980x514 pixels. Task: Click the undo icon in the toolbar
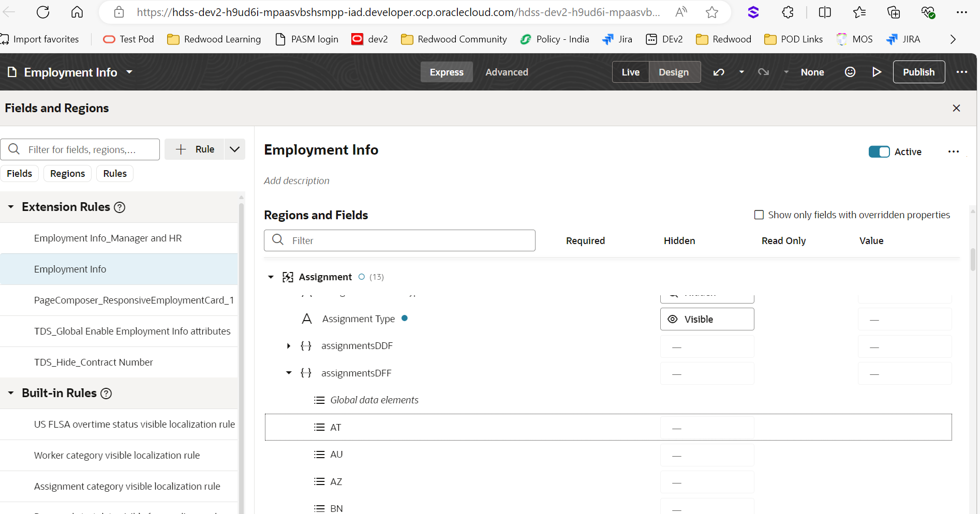[x=719, y=72]
